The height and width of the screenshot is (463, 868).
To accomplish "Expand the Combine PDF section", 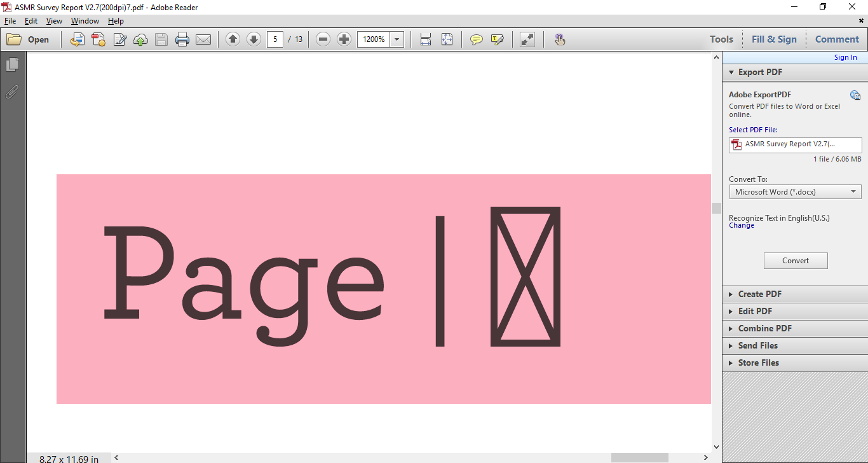I will [x=764, y=328].
